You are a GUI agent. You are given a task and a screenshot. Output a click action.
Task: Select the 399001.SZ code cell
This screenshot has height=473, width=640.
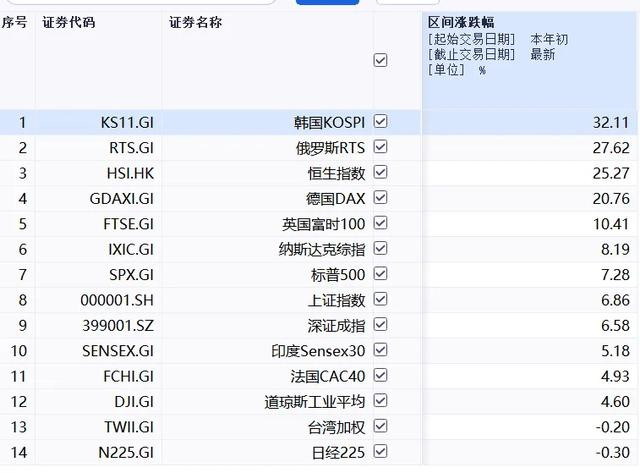98,325
